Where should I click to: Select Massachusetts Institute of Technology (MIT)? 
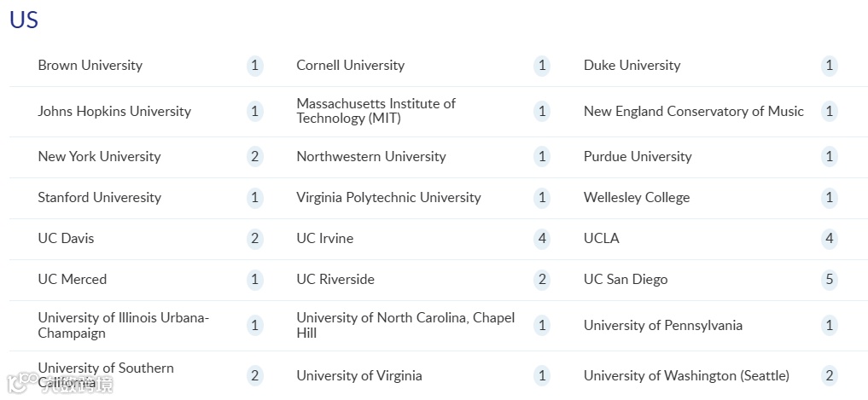[x=376, y=111]
